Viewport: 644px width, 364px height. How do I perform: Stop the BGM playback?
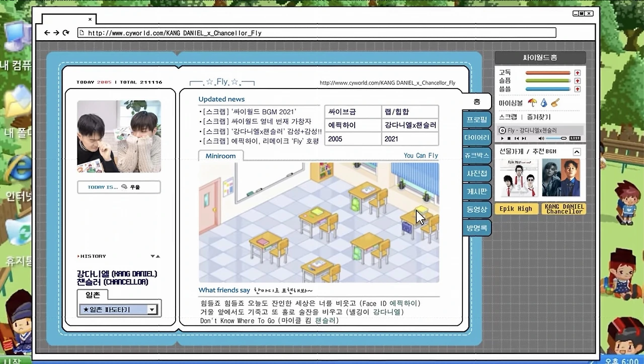click(x=509, y=138)
